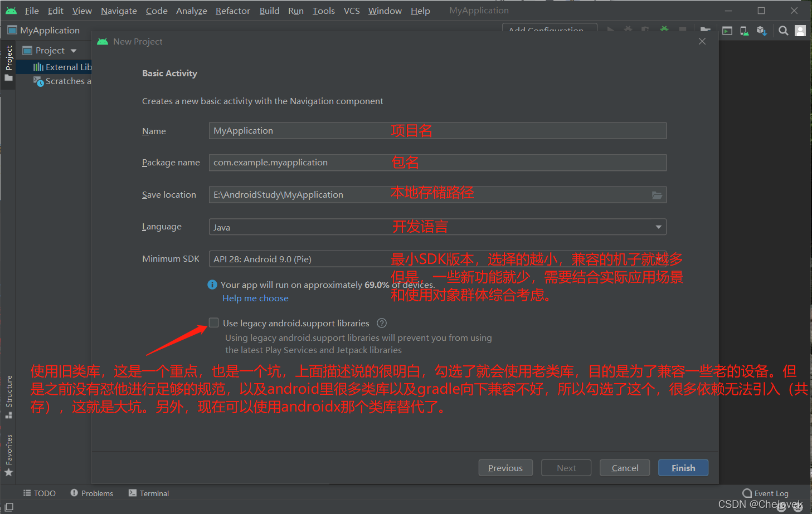Click the legacy libraries help question icon

pos(382,323)
